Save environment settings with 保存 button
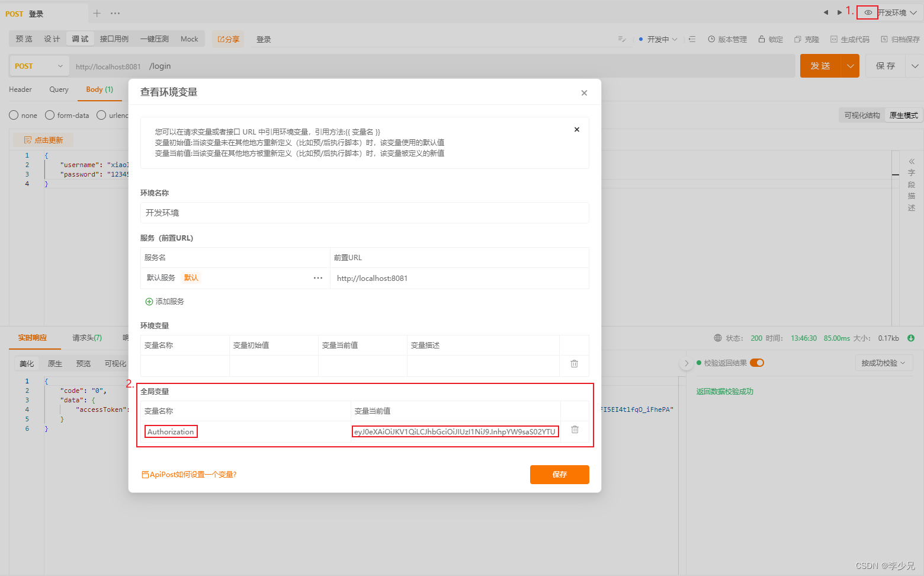The width and height of the screenshot is (924, 576). 559,474
